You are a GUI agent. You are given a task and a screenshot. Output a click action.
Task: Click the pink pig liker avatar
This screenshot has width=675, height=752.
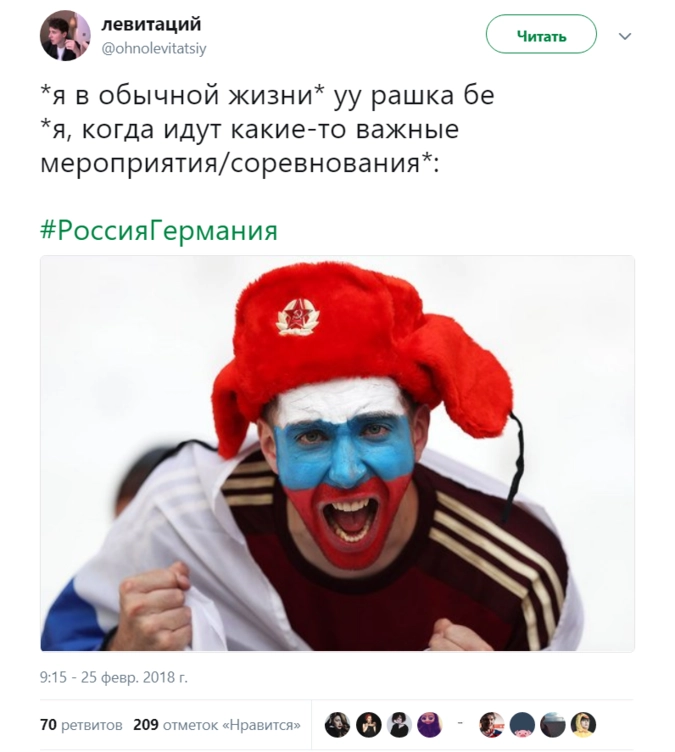click(522, 724)
